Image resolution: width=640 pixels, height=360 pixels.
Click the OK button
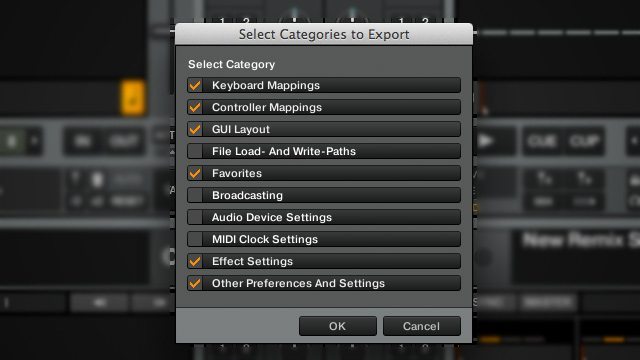click(x=338, y=326)
